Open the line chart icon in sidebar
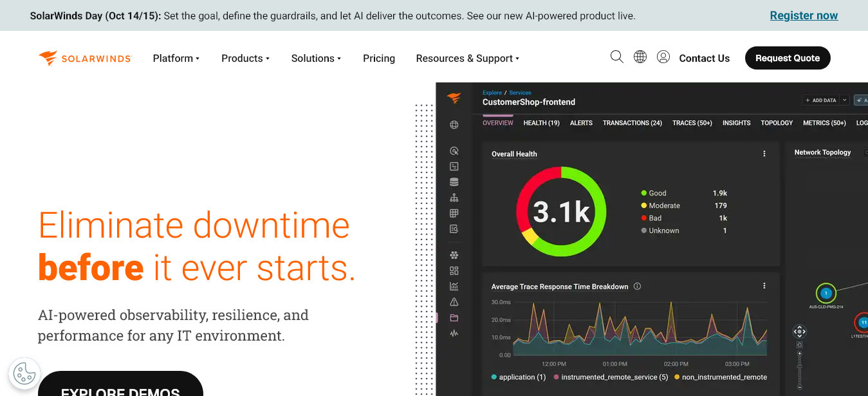Screen dimensions: 868x396 point(454,286)
